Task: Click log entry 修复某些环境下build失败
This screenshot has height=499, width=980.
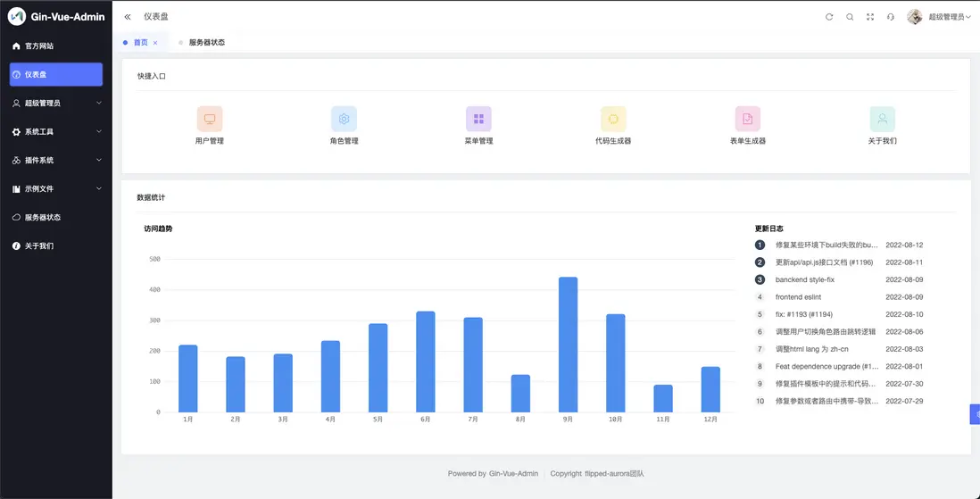Action: [x=826, y=245]
